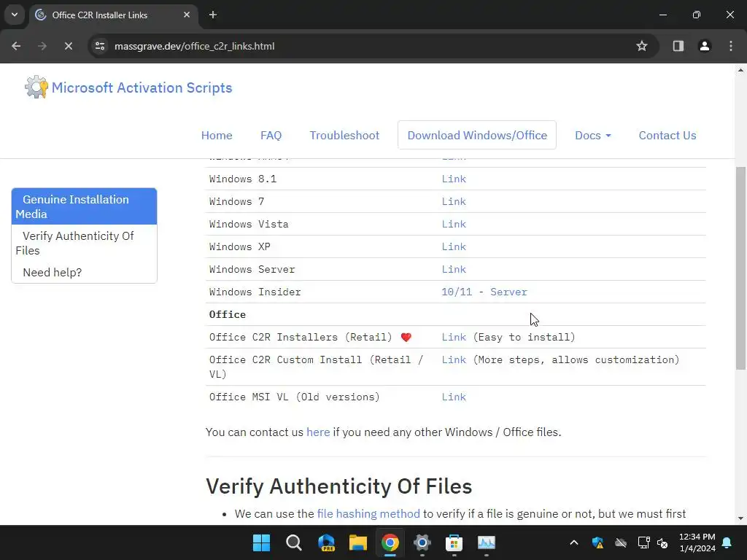
Task: Open Windows Insider Server link
Action: coord(508,292)
